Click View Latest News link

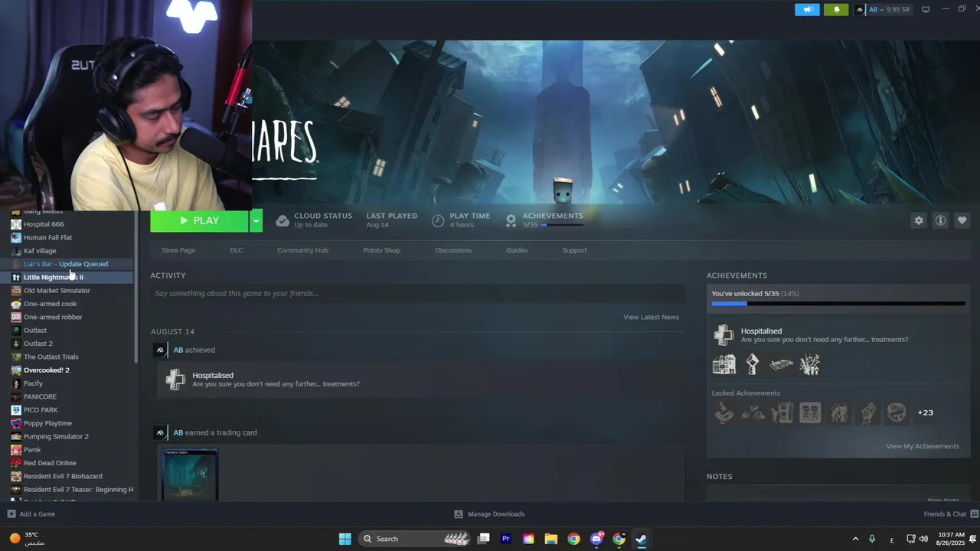(x=651, y=317)
